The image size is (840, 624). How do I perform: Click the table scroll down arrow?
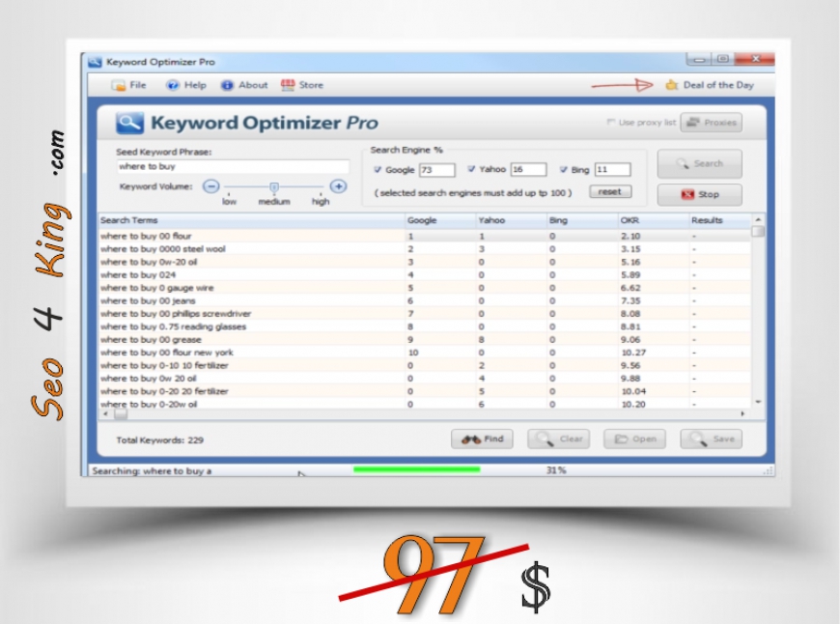coord(758,402)
